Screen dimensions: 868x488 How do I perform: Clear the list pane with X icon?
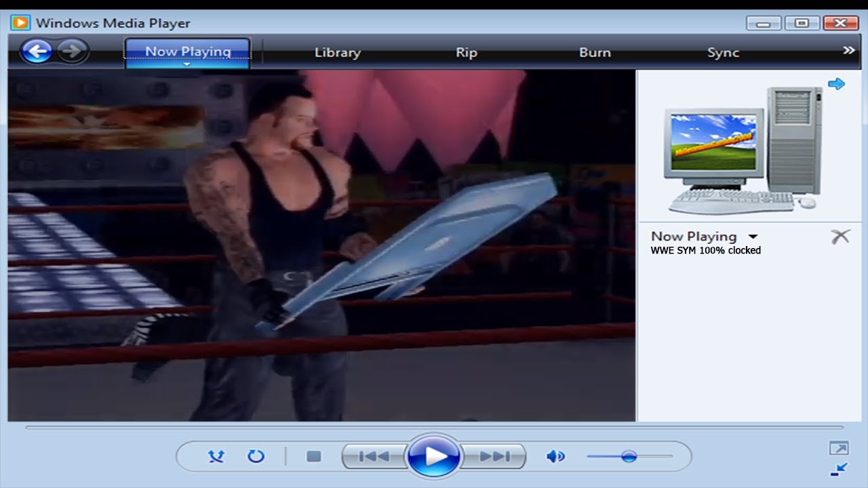(x=840, y=237)
